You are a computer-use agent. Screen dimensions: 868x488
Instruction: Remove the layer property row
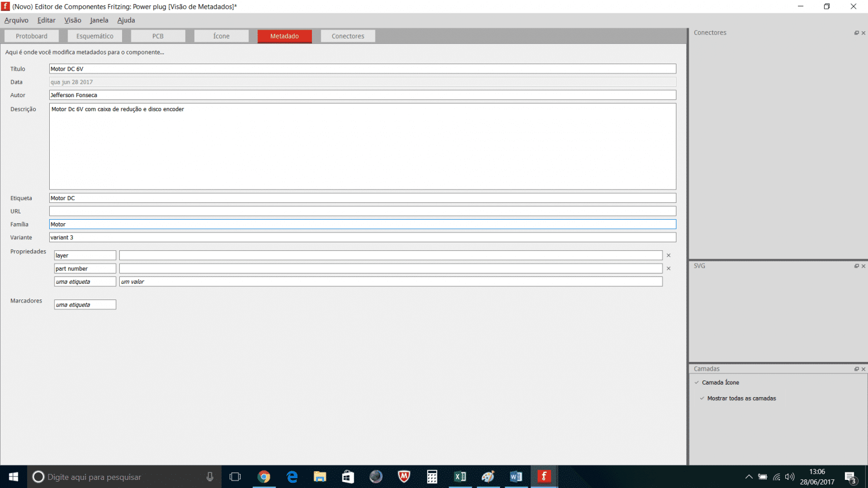(668, 256)
